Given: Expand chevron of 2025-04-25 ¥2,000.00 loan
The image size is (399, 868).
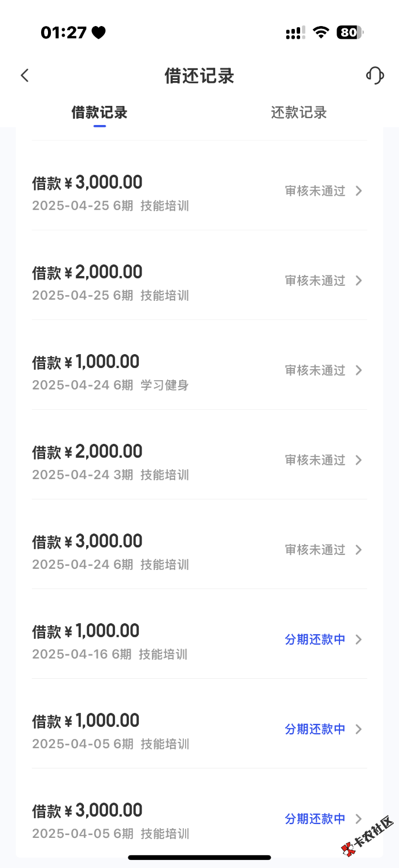Looking at the screenshot, I should [359, 281].
